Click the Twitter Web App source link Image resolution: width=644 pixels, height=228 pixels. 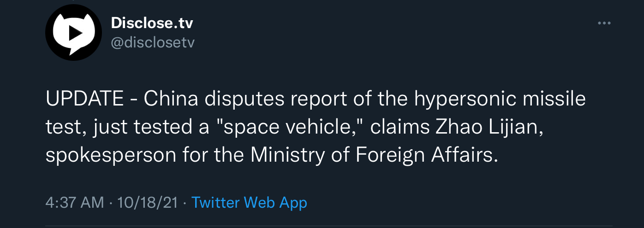pyautogui.click(x=249, y=203)
